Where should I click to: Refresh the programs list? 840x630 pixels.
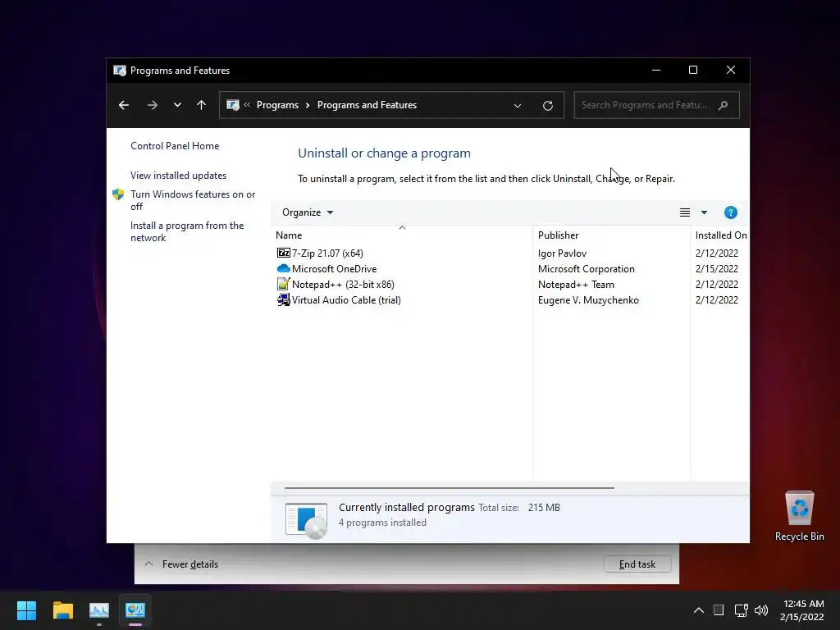[547, 106]
